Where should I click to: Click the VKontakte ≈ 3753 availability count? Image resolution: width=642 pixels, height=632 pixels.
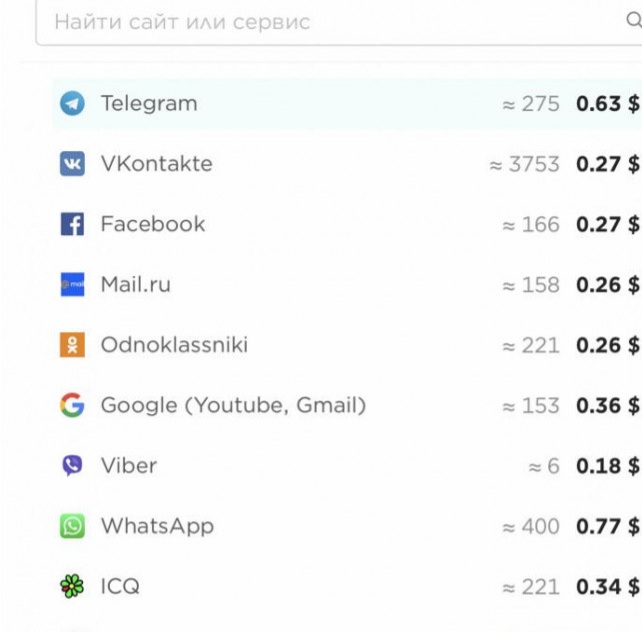pyautogui.click(x=524, y=164)
